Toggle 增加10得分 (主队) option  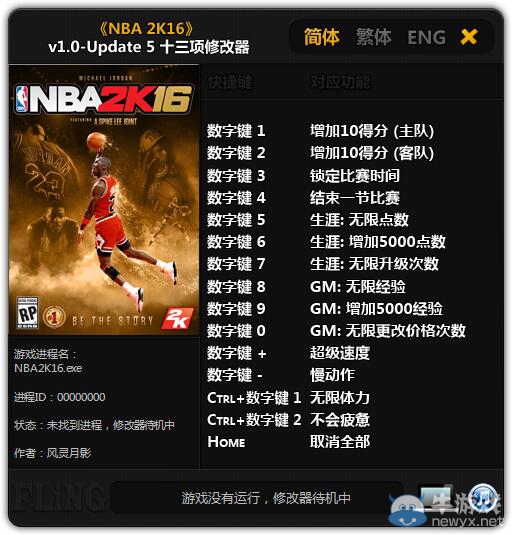(x=372, y=131)
